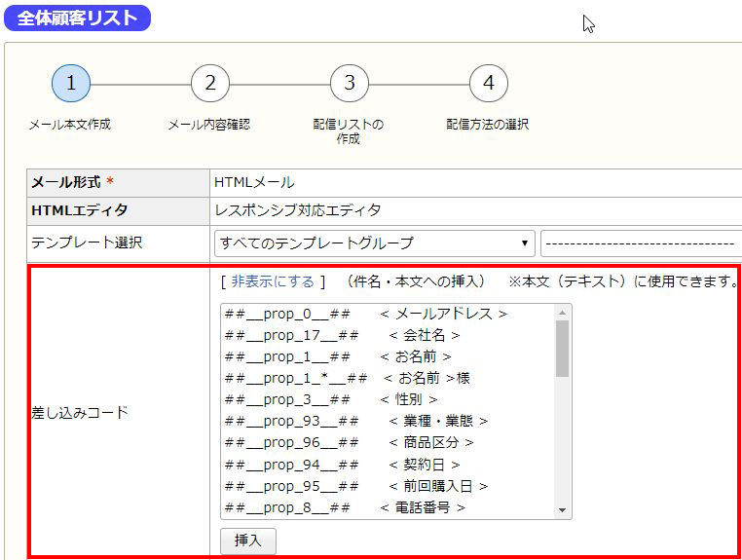Click the HTMLエディタ label
This screenshot has height=560, width=742.
(79, 210)
